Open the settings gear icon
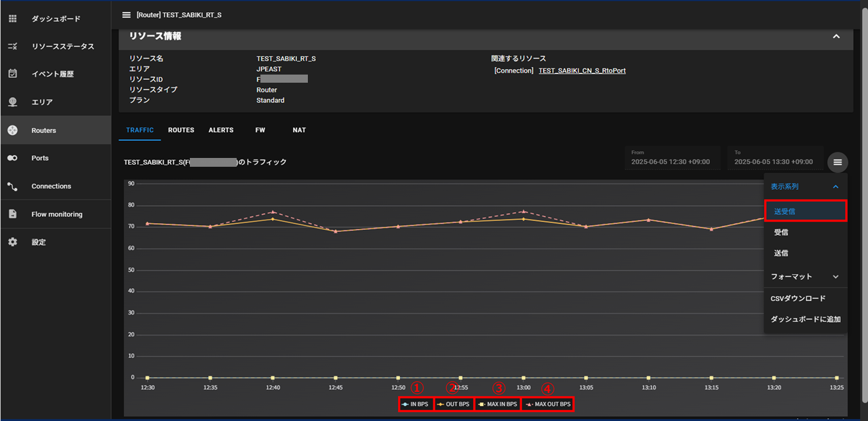This screenshot has height=421, width=868. pyautogui.click(x=12, y=242)
